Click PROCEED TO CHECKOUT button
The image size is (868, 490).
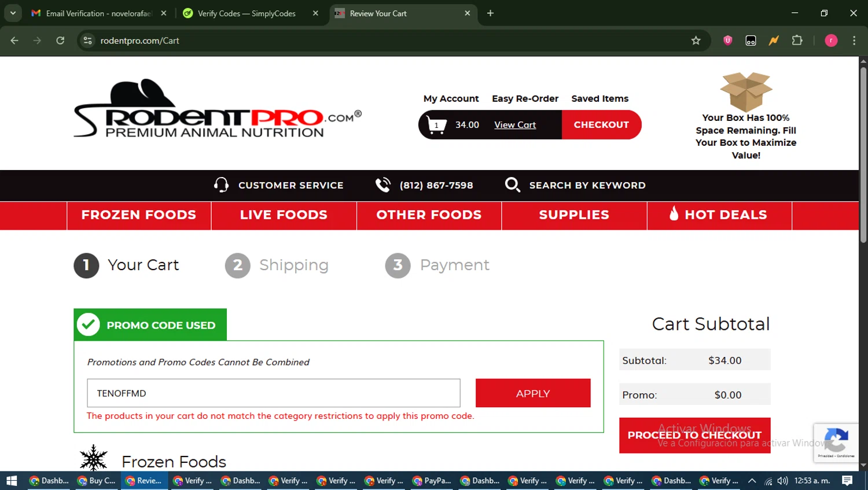(x=694, y=435)
